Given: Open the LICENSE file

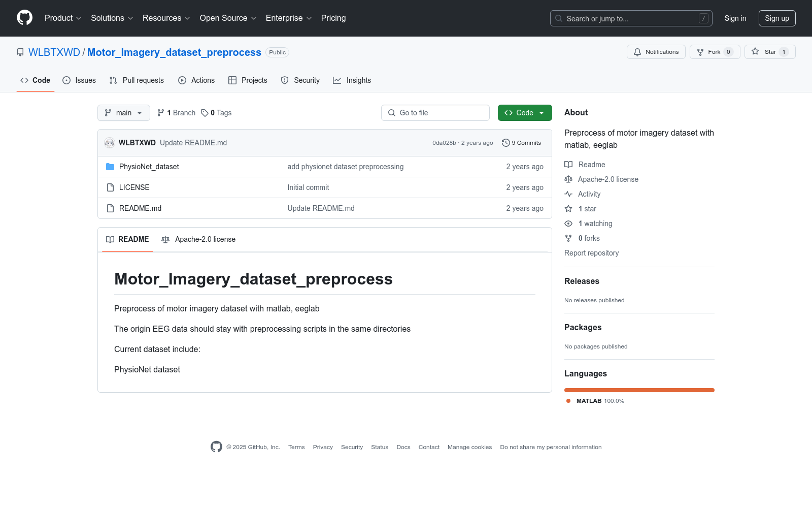Looking at the screenshot, I should 134,187.
